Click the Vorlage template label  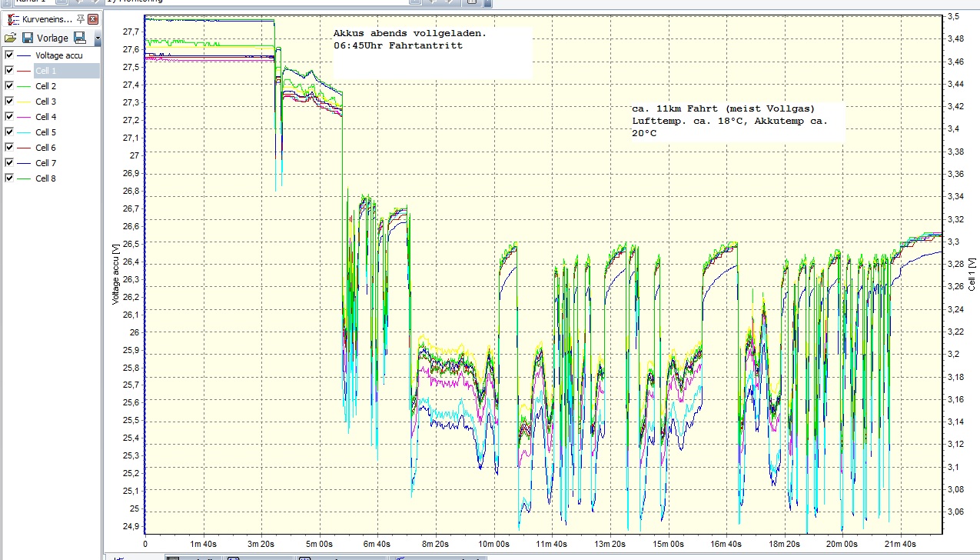coord(53,38)
